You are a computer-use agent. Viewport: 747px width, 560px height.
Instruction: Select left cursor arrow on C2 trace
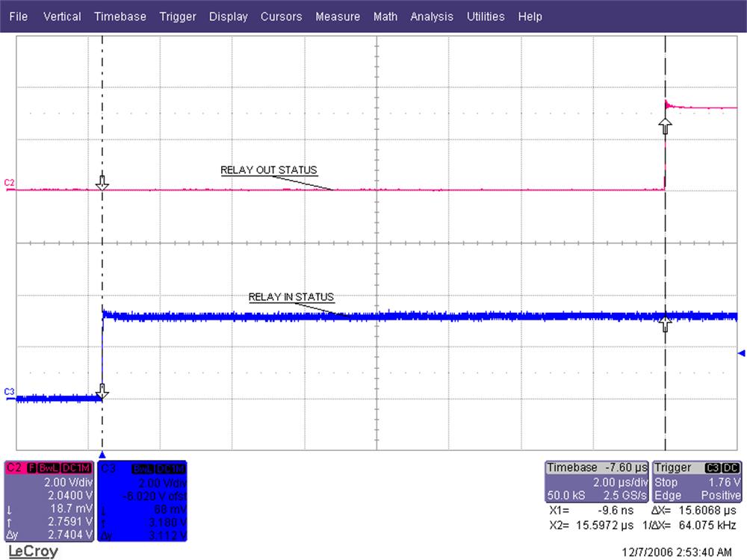103,183
